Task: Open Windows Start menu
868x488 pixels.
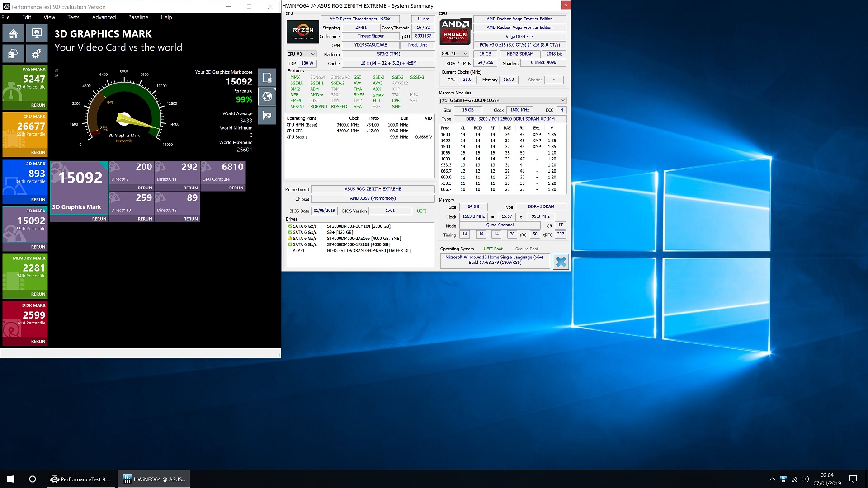Action: click(11, 479)
